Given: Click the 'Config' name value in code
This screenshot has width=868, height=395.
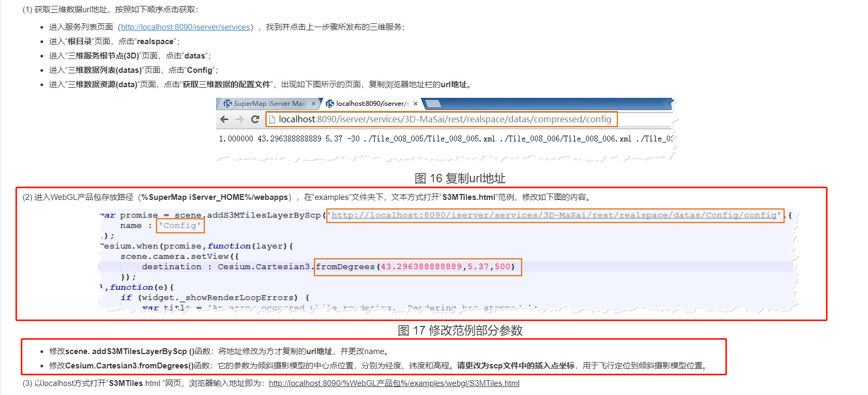Looking at the screenshot, I should pyautogui.click(x=180, y=225).
